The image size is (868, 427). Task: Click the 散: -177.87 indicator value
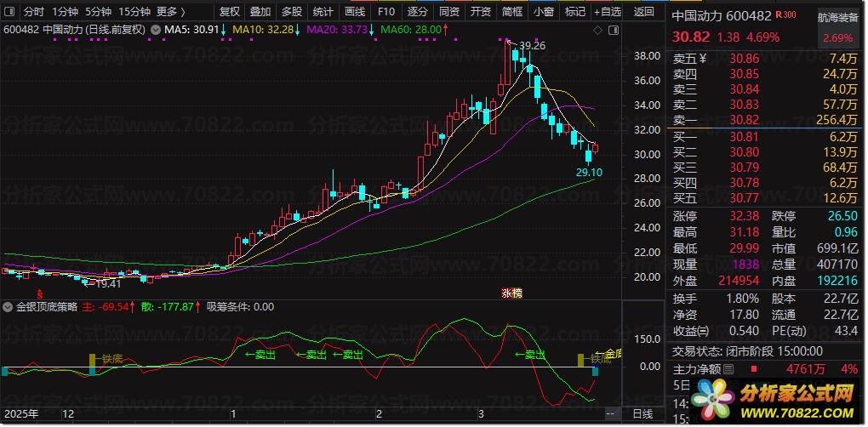(x=168, y=307)
